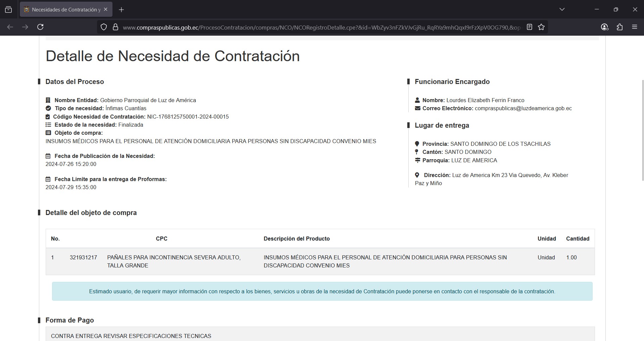Click calendar icon beside Fecha Límite
The height and width of the screenshot is (341, 644).
coord(48,179)
